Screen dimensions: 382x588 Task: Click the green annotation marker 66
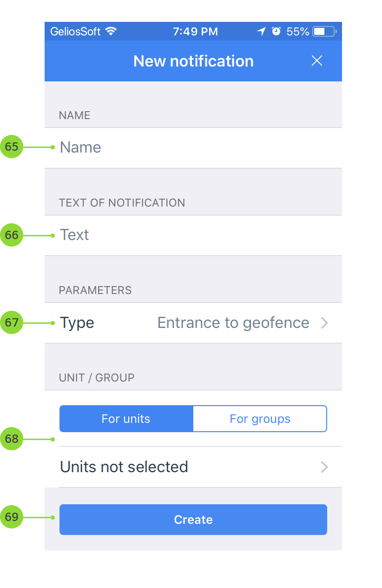click(12, 235)
